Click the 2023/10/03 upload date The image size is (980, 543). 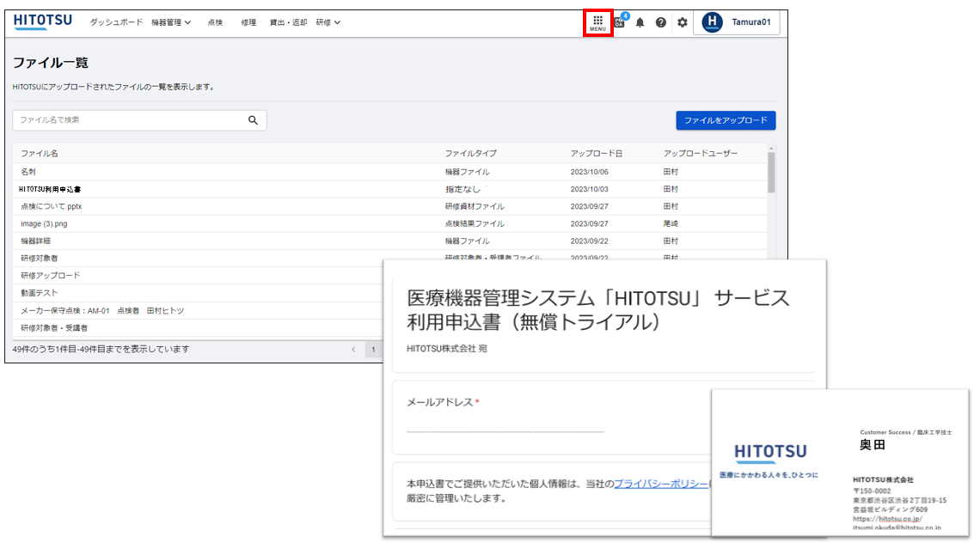point(589,189)
